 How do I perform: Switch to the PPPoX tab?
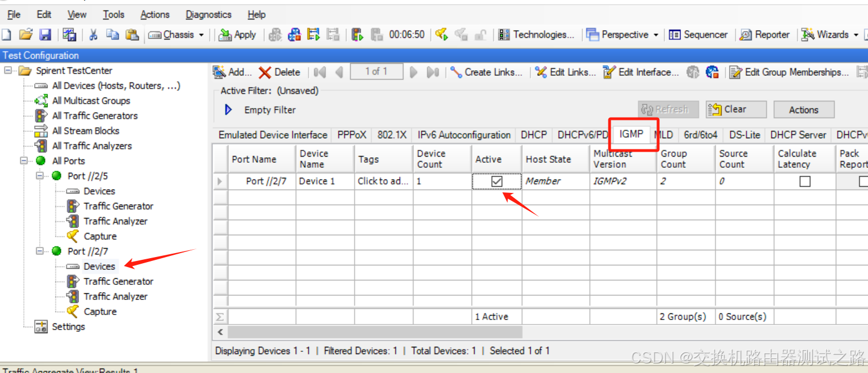click(352, 135)
